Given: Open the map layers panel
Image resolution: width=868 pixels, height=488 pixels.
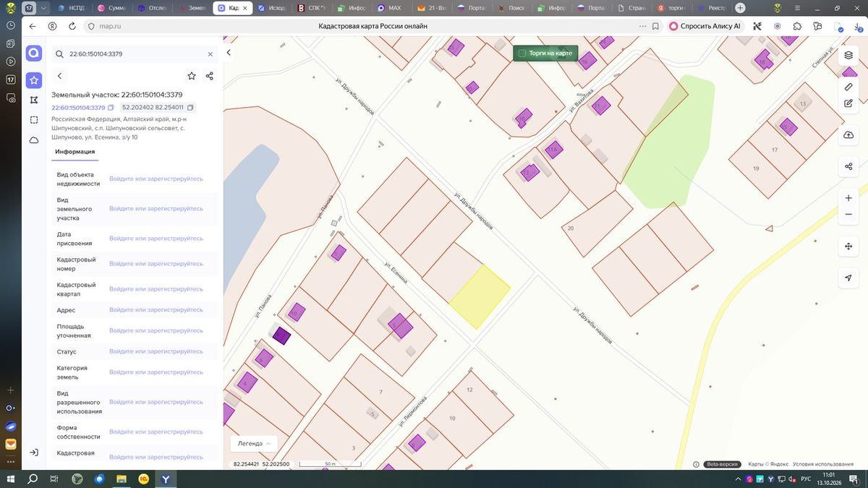Looking at the screenshot, I should click(848, 55).
